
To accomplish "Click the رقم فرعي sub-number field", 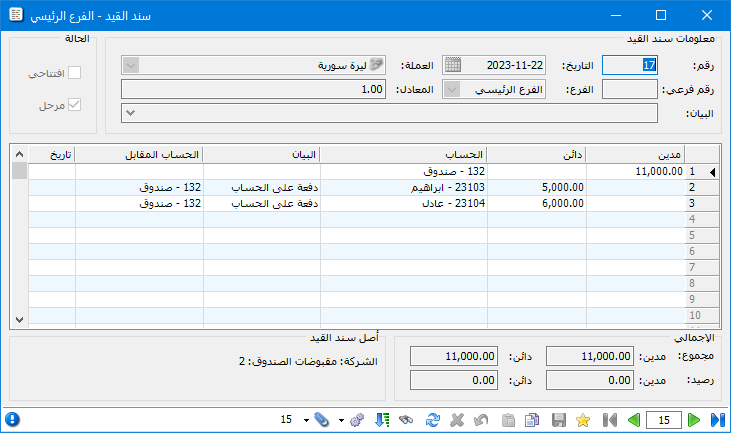I will [630, 89].
